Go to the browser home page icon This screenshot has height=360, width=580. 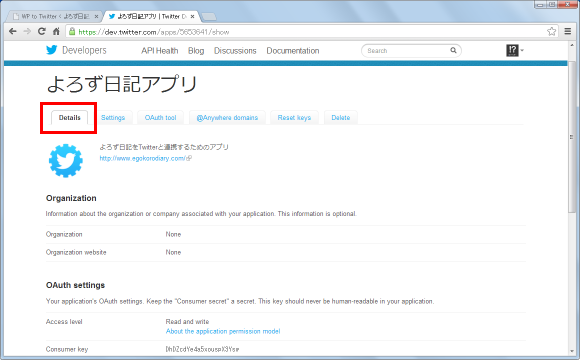(x=56, y=31)
